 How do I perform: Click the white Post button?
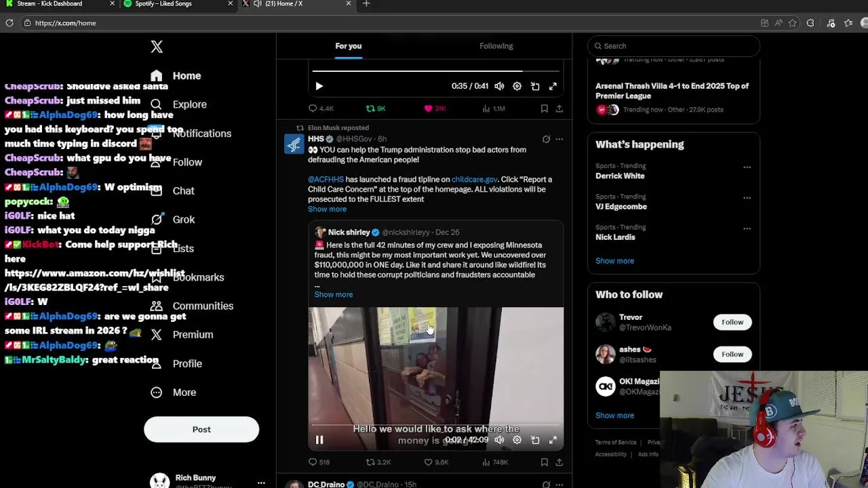[201, 429]
